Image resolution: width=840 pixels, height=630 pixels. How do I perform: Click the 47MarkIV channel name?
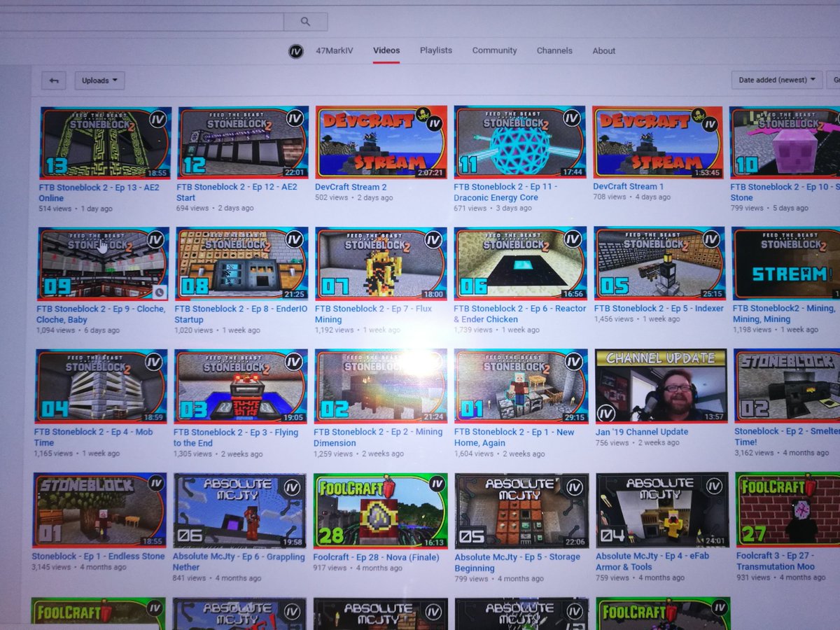coord(335,51)
